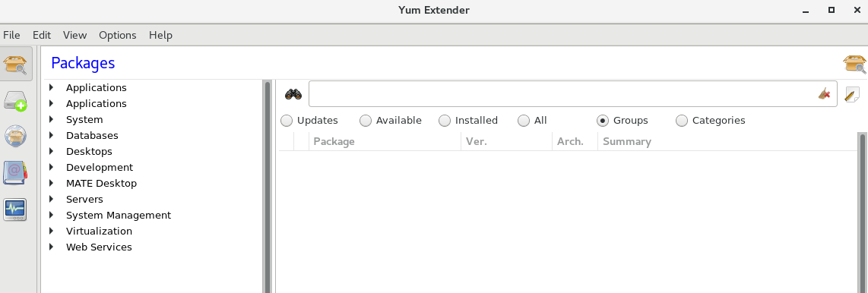Open the history address book icon

coord(16,173)
